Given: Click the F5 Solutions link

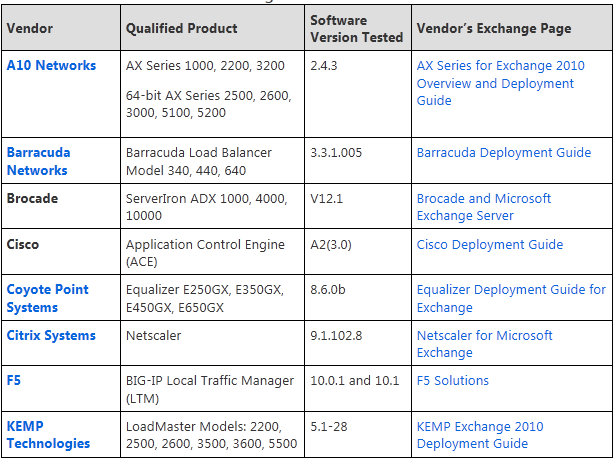Looking at the screenshot, I should [452, 380].
